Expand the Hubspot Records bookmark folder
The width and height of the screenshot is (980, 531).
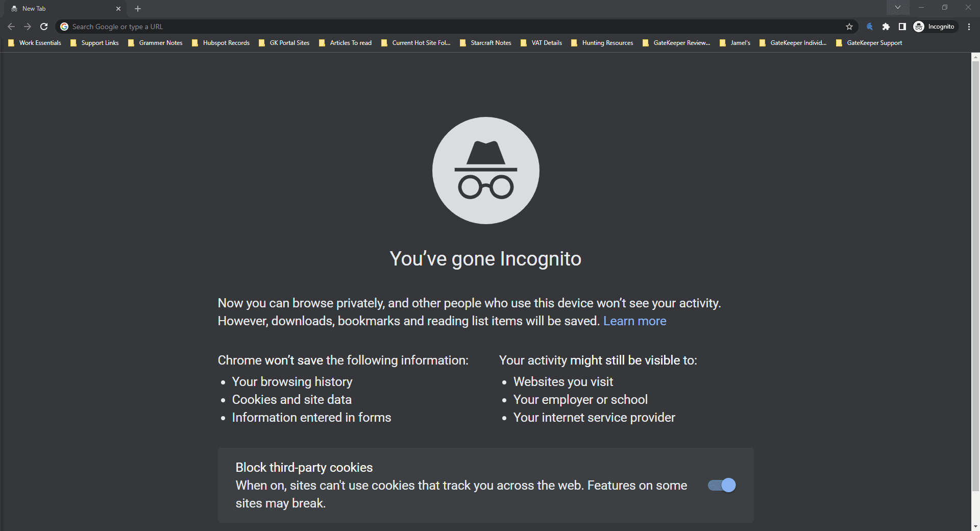click(220, 43)
